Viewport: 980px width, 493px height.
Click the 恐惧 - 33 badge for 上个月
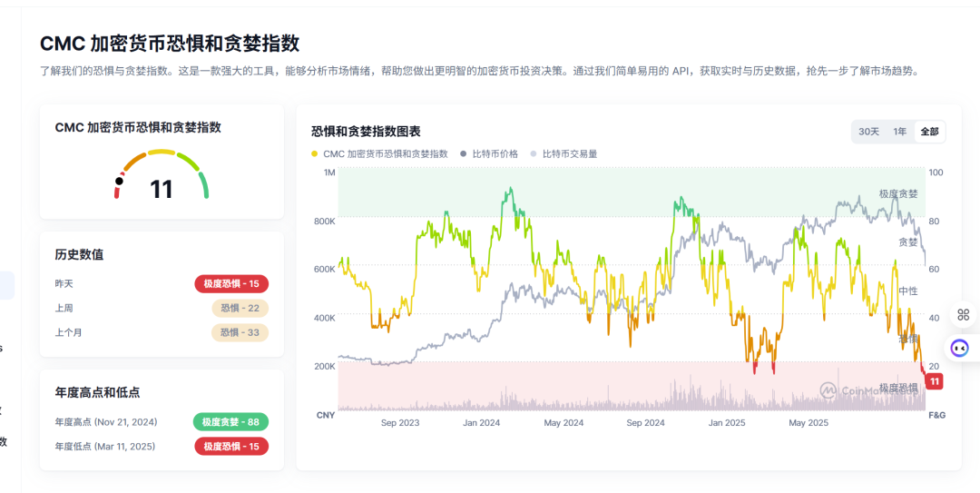(x=240, y=332)
